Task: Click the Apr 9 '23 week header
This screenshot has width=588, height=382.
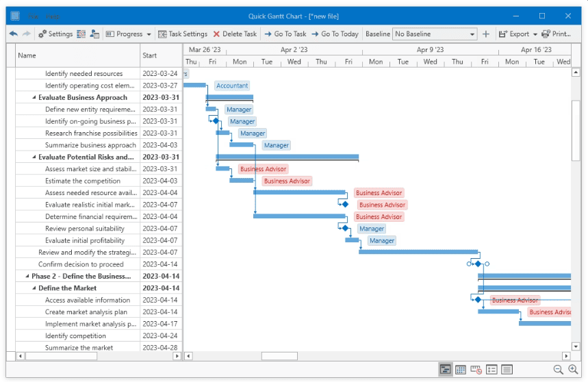Action: 430,49
